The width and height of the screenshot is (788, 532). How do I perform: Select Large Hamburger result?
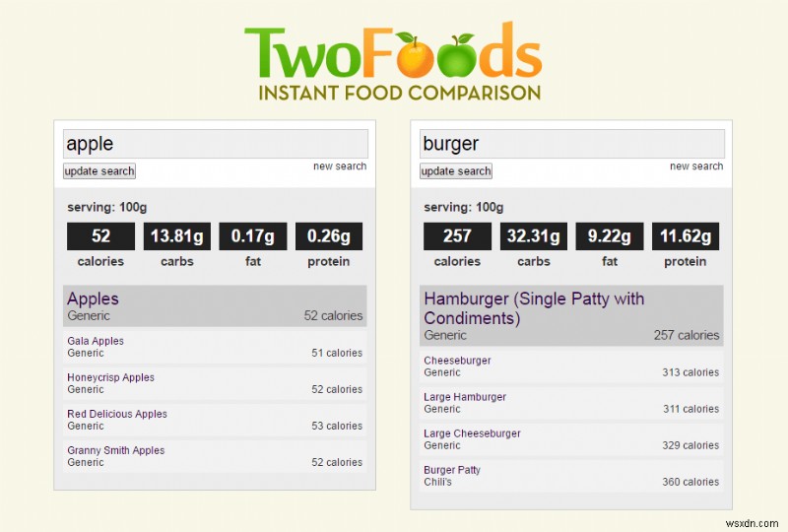tap(571, 403)
